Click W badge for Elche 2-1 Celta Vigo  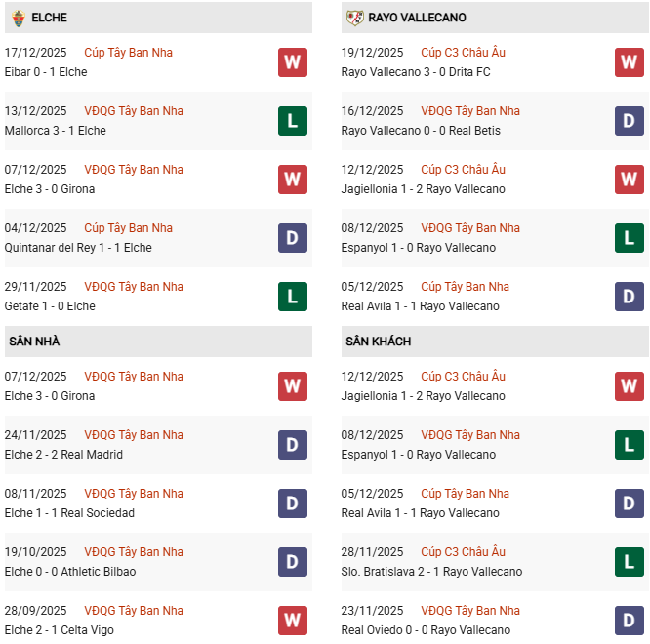tap(292, 621)
